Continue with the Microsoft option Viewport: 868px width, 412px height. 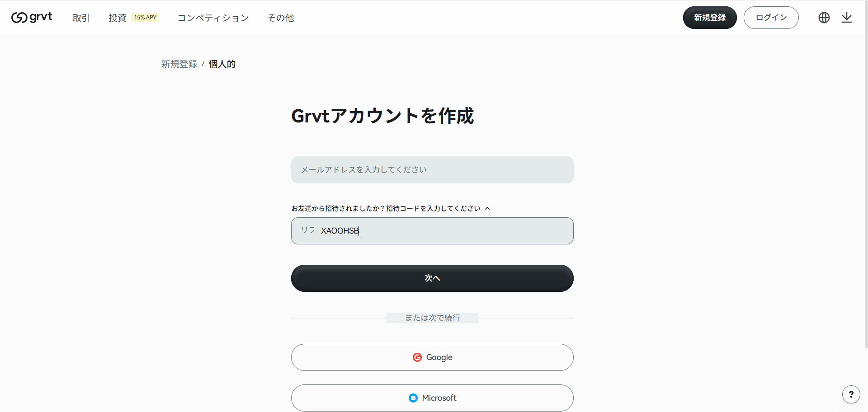point(432,398)
